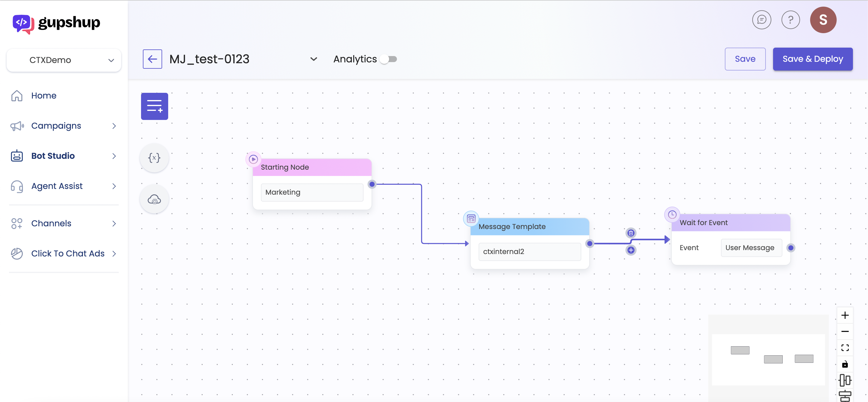Delete the connection using trash icon
868x402 pixels.
(x=631, y=233)
